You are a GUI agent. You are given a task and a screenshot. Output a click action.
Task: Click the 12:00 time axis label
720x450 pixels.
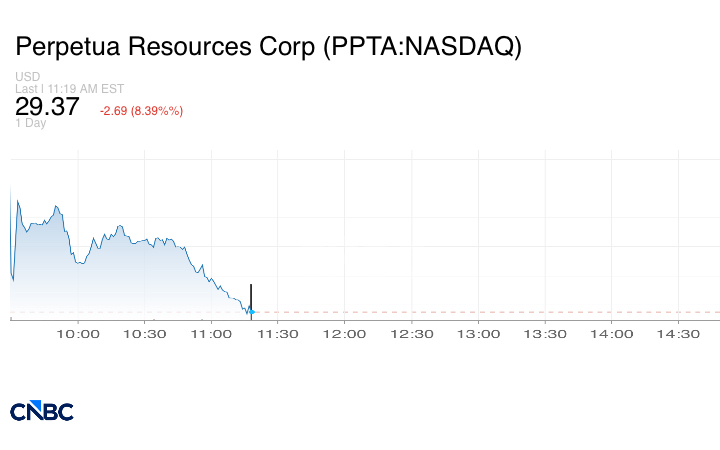345,335
